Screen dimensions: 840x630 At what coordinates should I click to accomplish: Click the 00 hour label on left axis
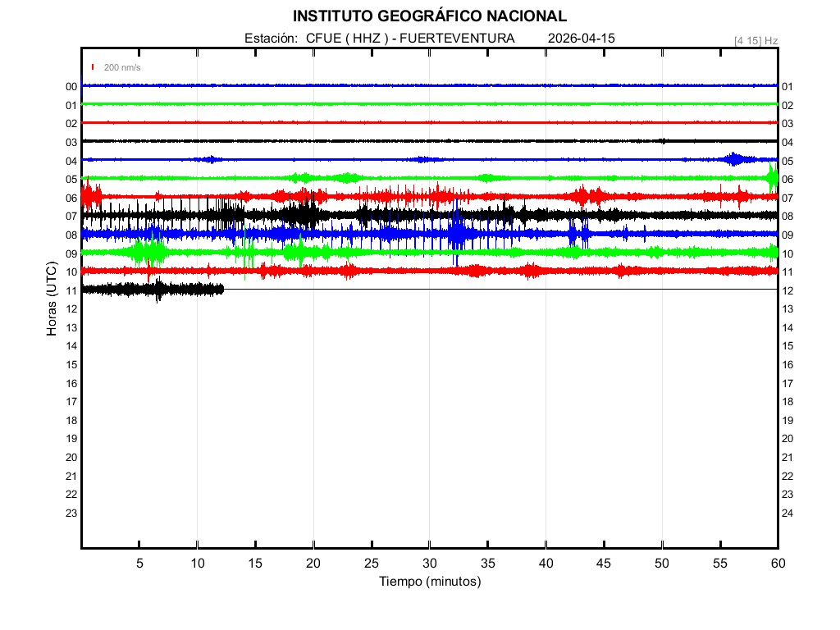71,87
